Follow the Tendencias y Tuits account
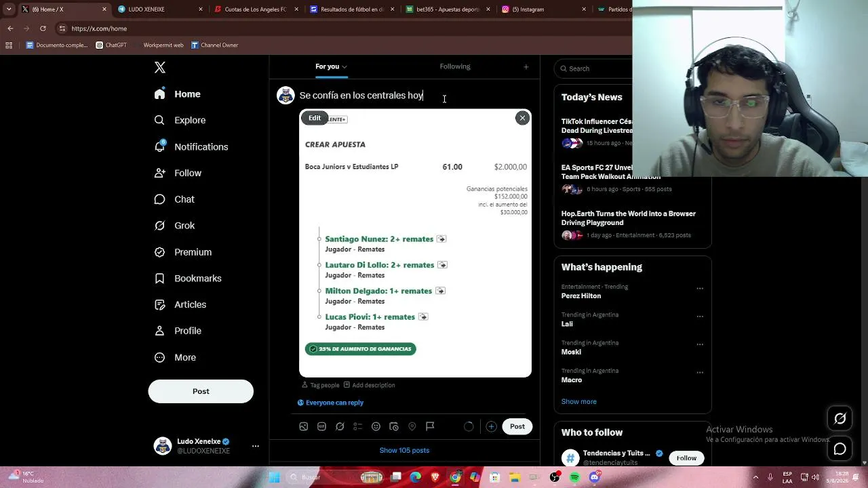This screenshot has height=488, width=868. [x=686, y=458]
